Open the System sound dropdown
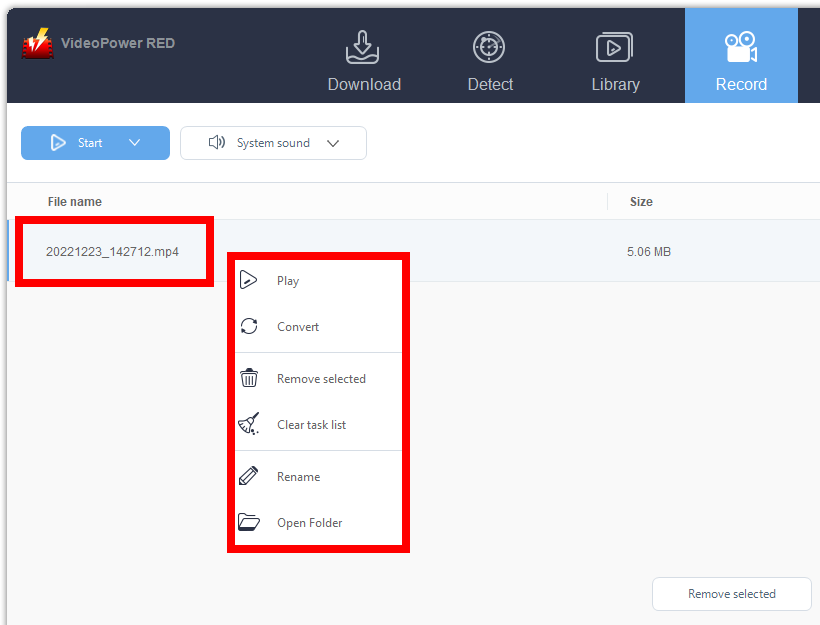 pos(274,143)
